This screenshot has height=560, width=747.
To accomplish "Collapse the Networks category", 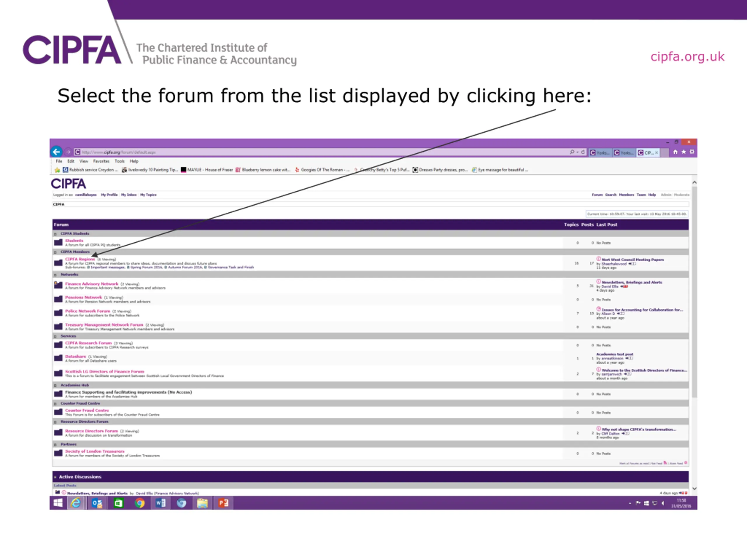I will point(55,275).
